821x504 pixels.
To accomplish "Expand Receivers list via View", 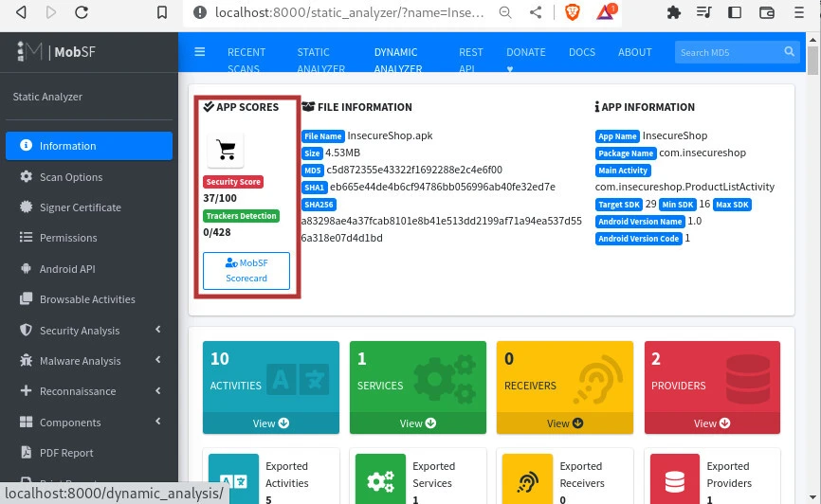I will [565, 423].
